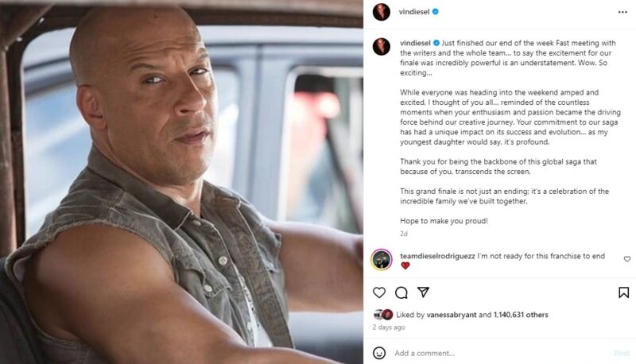
Task: Open vindiesel username in the caption
Action: click(415, 43)
